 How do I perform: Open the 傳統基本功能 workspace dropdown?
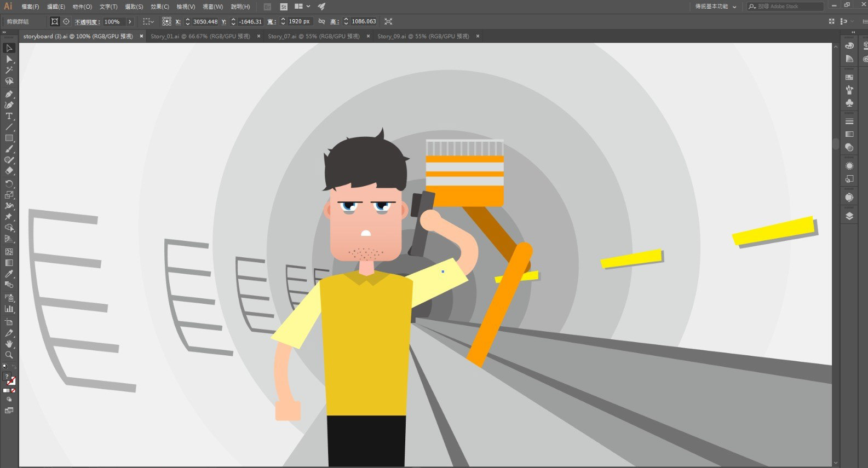click(716, 7)
